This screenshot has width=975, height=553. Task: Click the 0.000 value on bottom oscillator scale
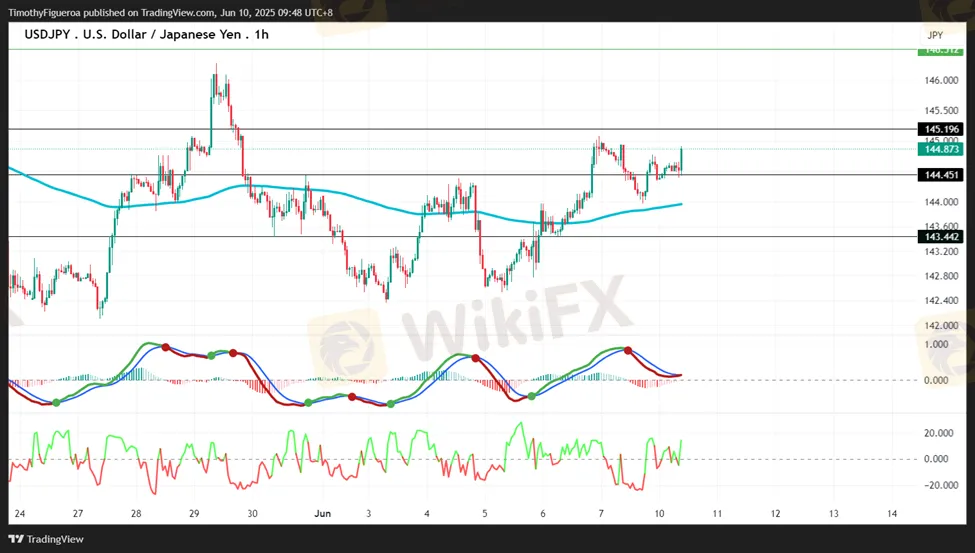coord(936,459)
